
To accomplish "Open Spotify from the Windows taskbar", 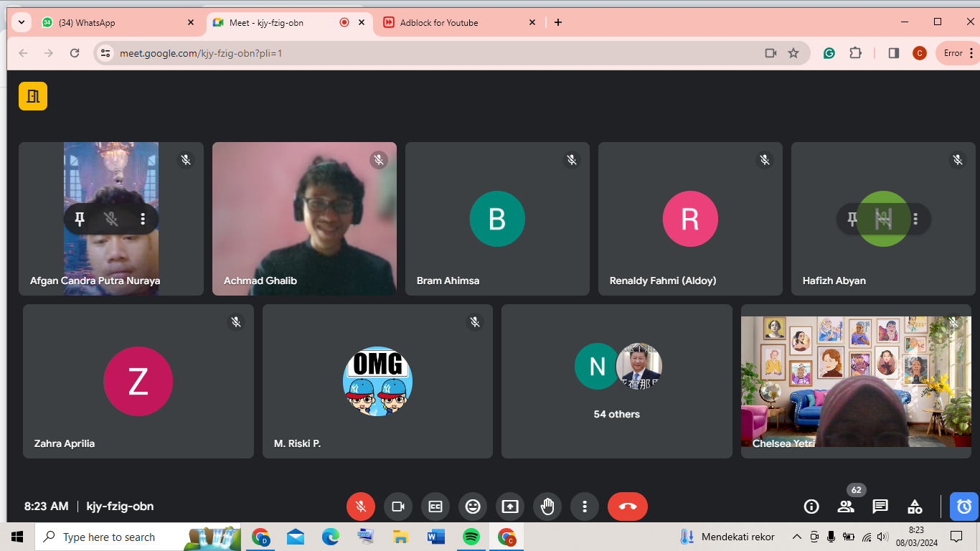I will (x=471, y=537).
